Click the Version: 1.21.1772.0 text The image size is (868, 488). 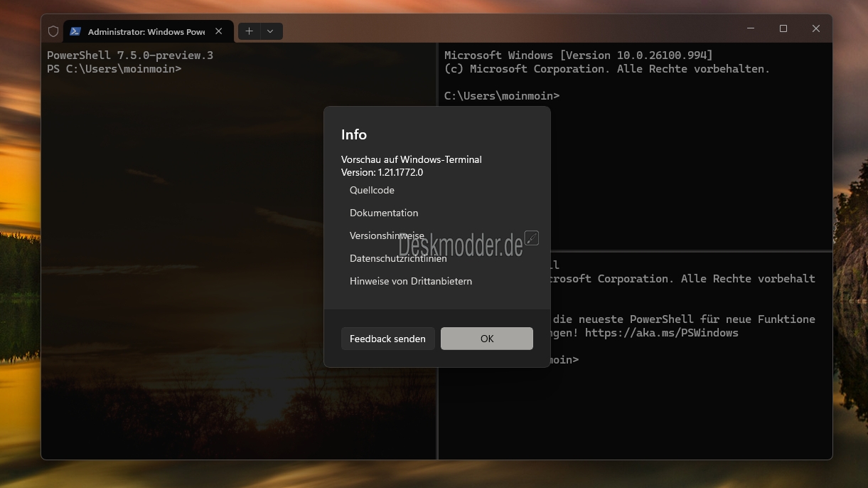[x=382, y=172]
